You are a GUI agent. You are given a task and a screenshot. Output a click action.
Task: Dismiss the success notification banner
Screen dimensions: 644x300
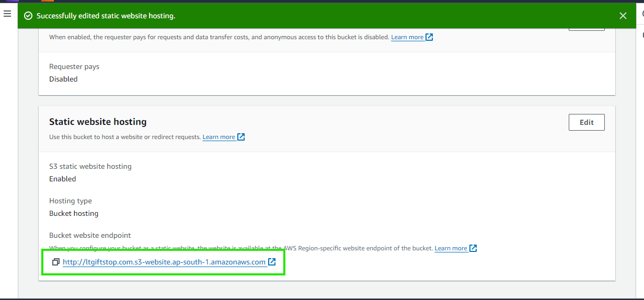tap(623, 16)
